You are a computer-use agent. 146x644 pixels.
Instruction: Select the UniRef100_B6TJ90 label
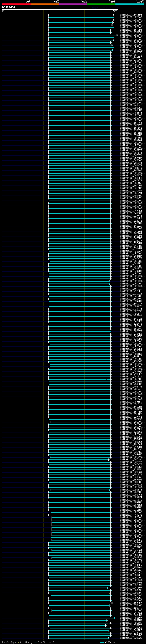131,459
